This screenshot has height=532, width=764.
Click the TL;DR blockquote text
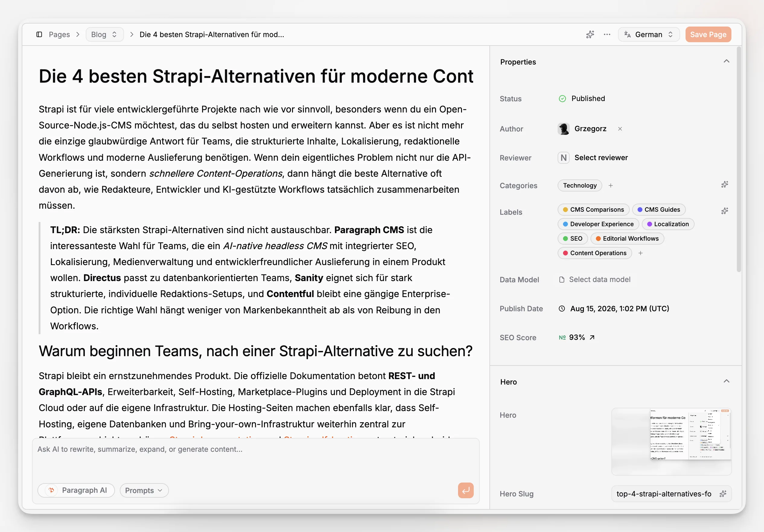coord(250,278)
